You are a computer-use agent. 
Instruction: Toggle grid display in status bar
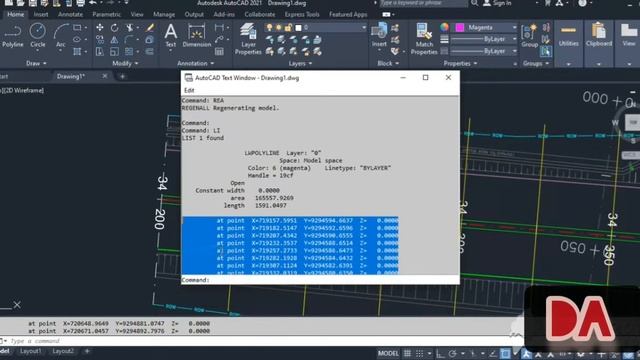point(407,353)
